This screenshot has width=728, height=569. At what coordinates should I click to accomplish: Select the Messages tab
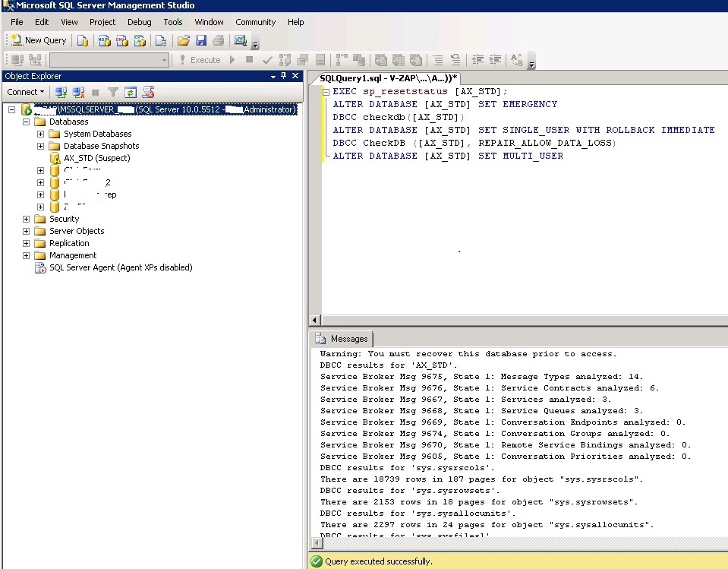click(342, 339)
